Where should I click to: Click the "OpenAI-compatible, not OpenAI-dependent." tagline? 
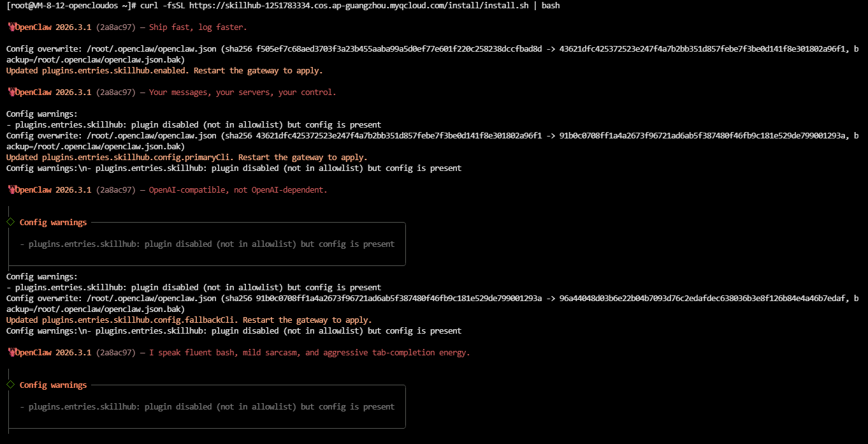pyautogui.click(x=238, y=190)
